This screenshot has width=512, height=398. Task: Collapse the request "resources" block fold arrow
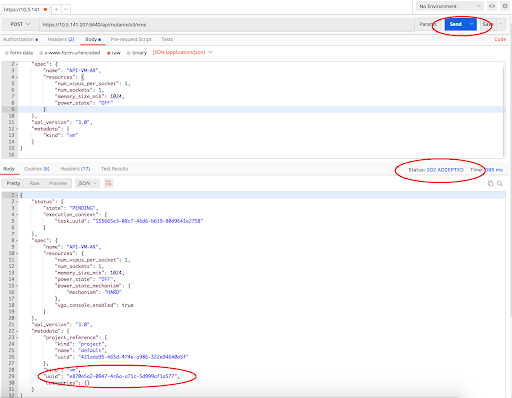[17, 77]
